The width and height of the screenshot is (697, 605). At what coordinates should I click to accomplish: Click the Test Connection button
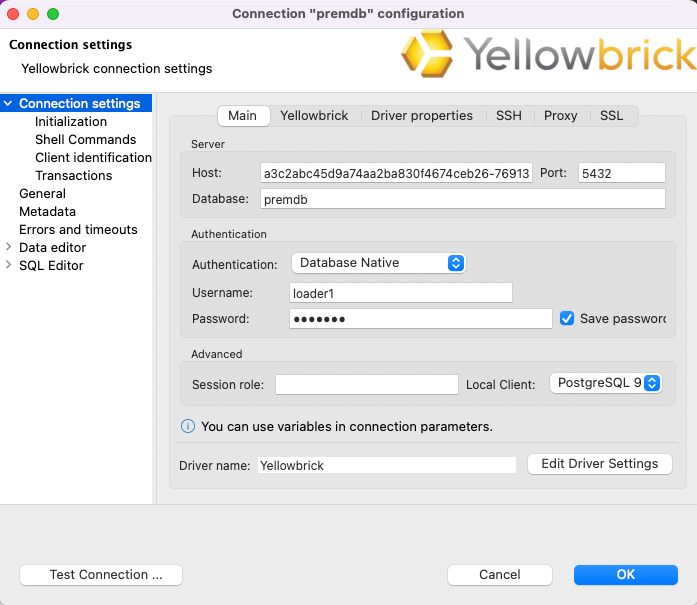click(101, 575)
